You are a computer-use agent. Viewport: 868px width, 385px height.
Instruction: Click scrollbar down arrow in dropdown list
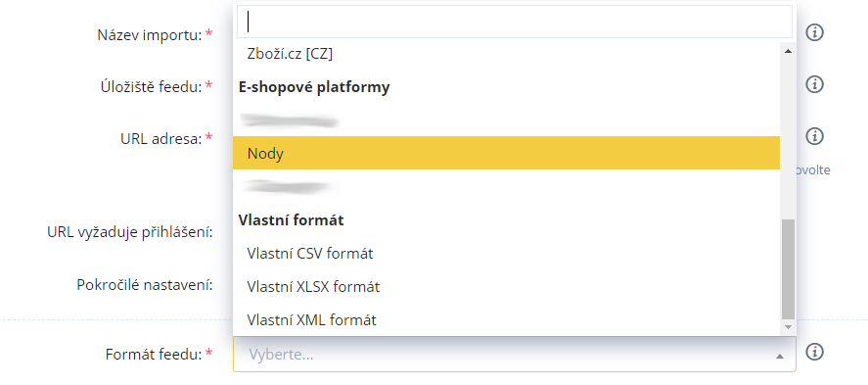(x=788, y=328)
